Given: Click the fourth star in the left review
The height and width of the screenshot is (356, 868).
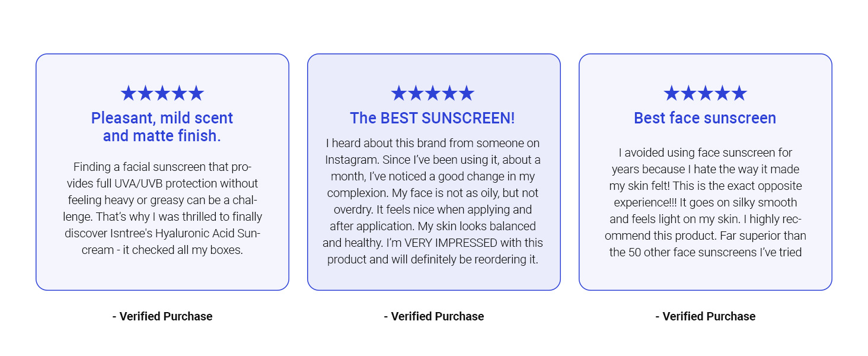Looking at the screenshot, I should pos(179,93).
